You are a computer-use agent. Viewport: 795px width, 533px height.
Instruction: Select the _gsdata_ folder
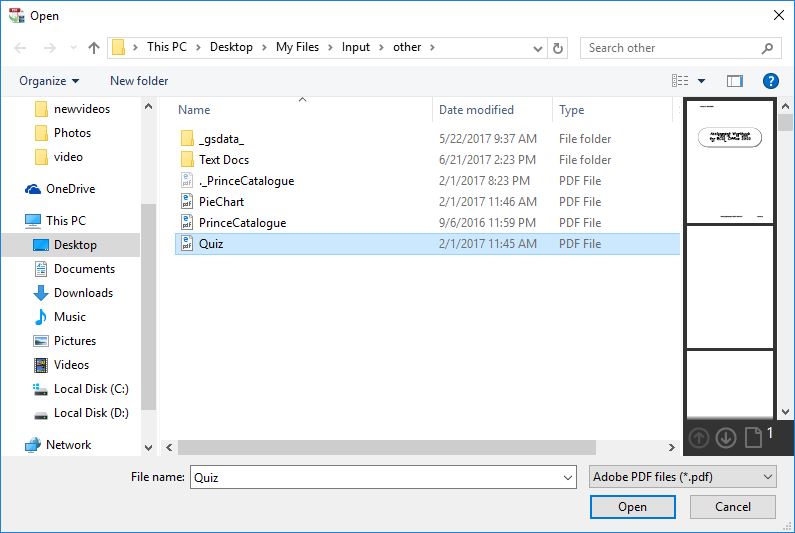point(427,139)
